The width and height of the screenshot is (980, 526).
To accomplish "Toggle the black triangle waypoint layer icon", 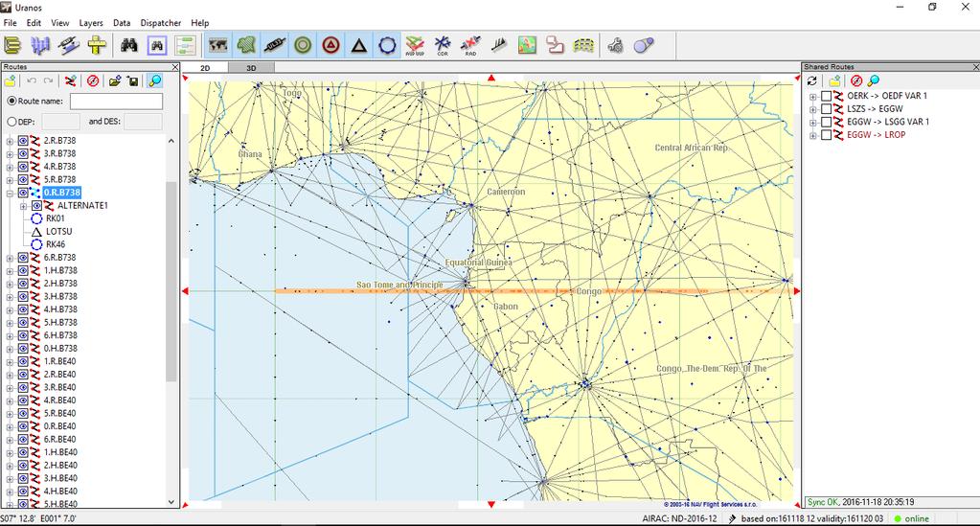I will [x=359, y=45].
